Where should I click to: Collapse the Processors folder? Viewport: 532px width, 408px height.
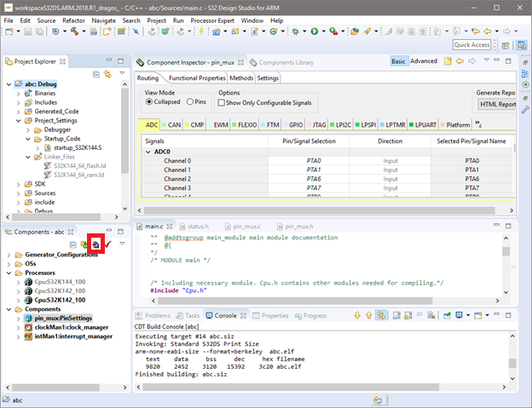tap(9, 273)
